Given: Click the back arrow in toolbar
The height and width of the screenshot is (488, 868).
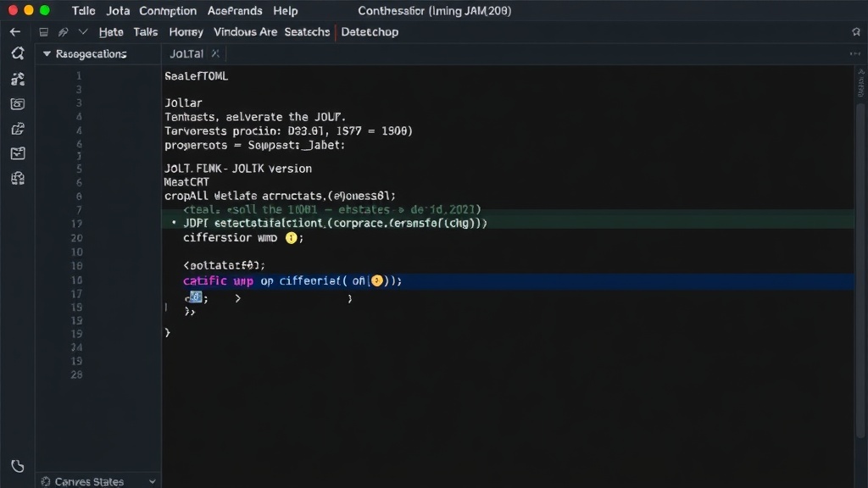Looking at the screenshot, I should (x=15, y=32).
